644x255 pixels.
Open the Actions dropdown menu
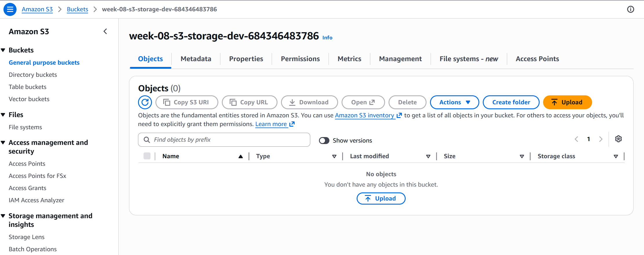(455, 102)
